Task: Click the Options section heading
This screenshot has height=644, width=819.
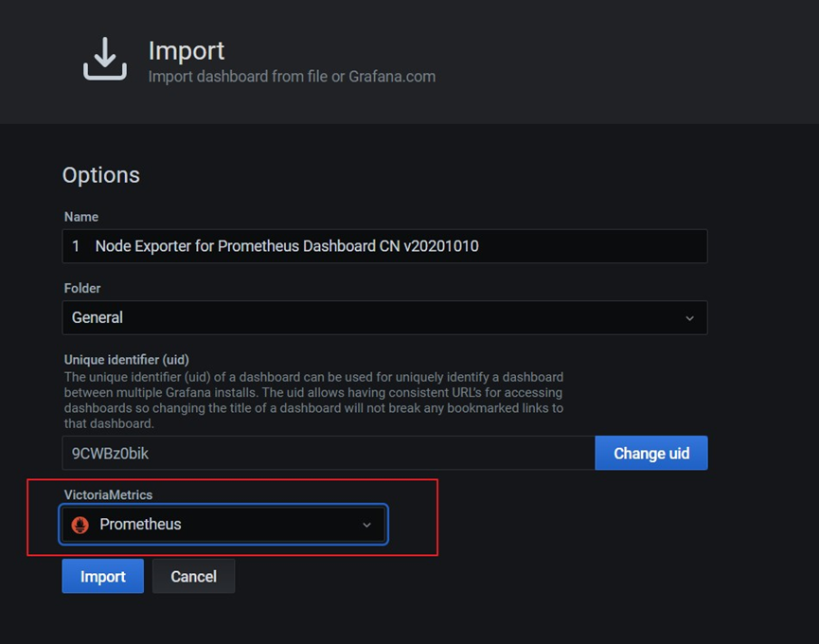Action: [100, 175]
